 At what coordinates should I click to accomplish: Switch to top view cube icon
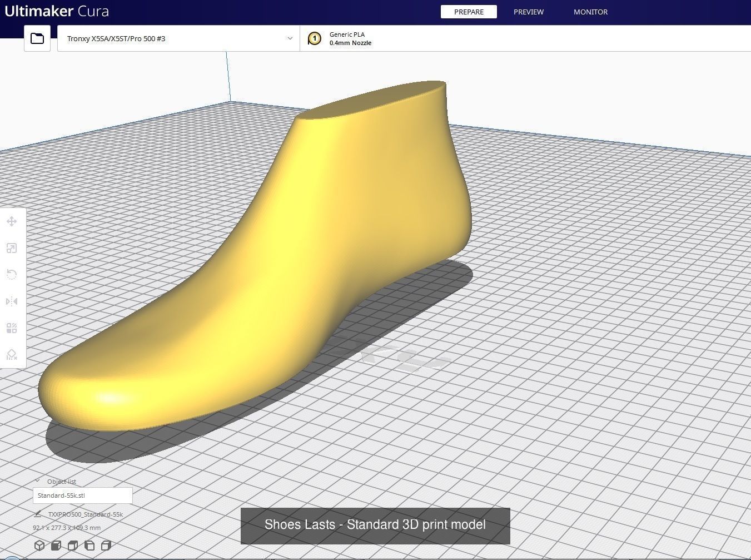pyautogui.click(x=73, y=546)
